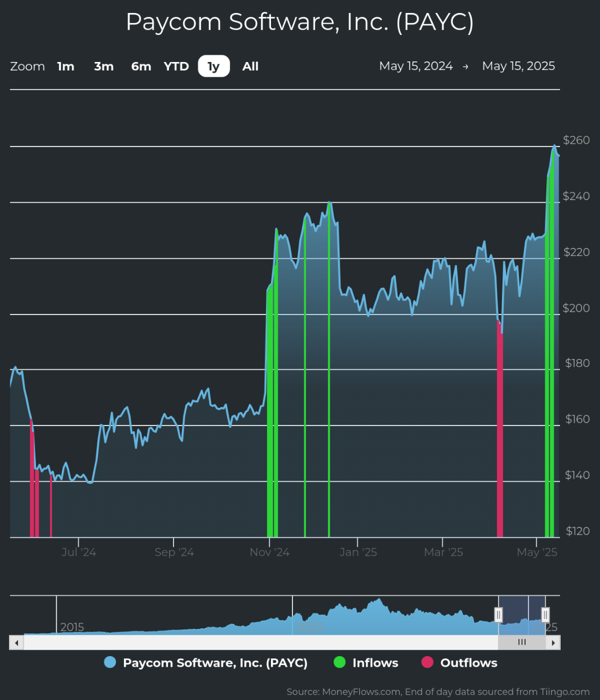Click the right navigator range handle

545,614
